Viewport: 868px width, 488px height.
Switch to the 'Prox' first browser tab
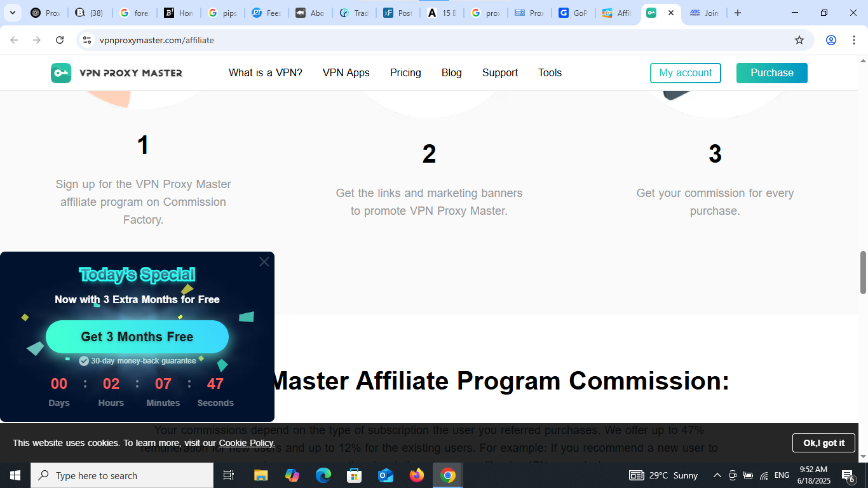tap(45, 13)
